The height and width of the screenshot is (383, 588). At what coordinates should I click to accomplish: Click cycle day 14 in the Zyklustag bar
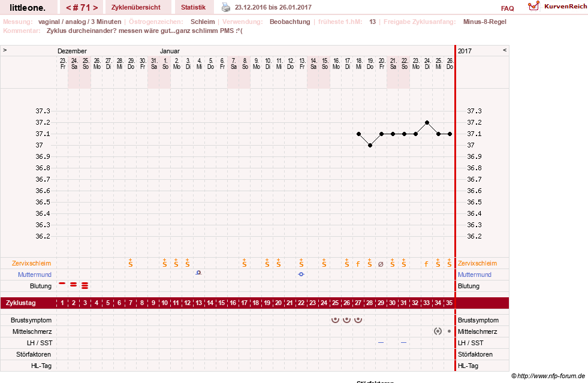point(210,303)
